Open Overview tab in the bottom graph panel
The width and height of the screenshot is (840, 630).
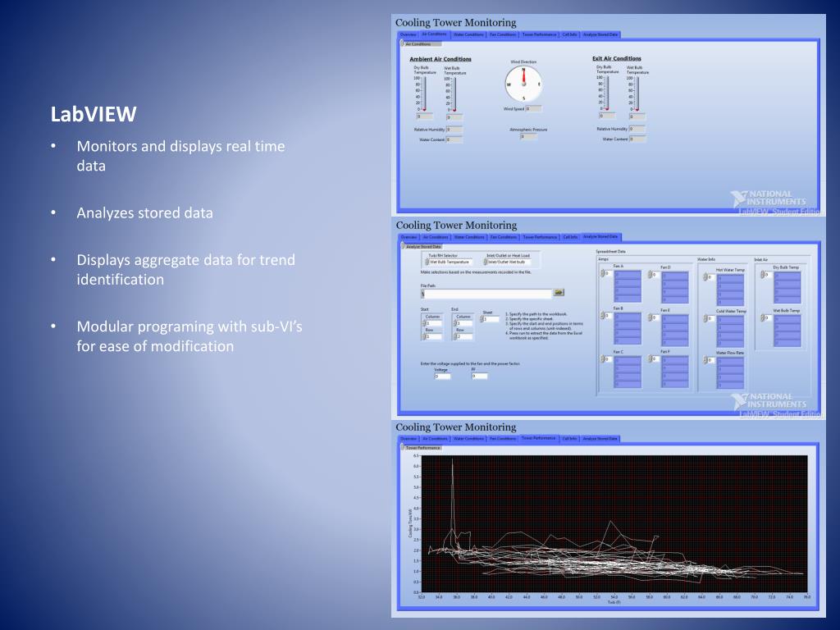click(409, 439)
